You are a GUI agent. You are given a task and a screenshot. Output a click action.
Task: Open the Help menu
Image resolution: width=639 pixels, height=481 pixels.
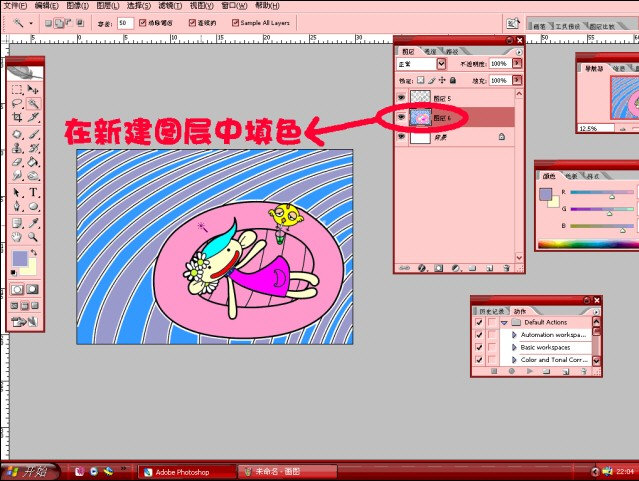click(x=267, y=6)
